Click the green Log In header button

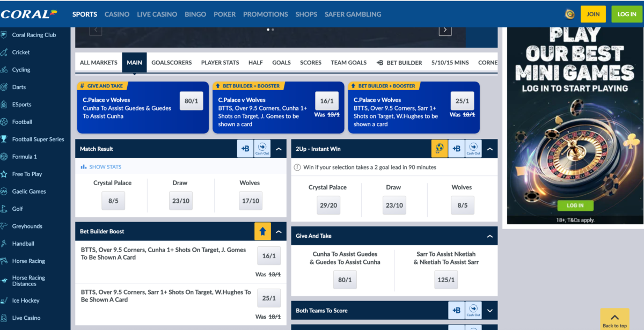point(626,14)
